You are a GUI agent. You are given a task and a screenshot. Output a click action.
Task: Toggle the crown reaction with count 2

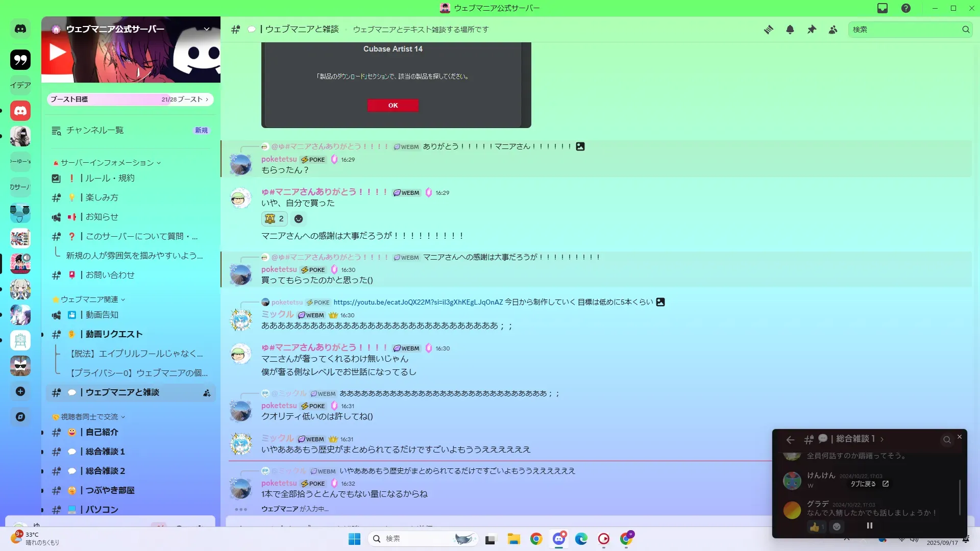(275, 219)
